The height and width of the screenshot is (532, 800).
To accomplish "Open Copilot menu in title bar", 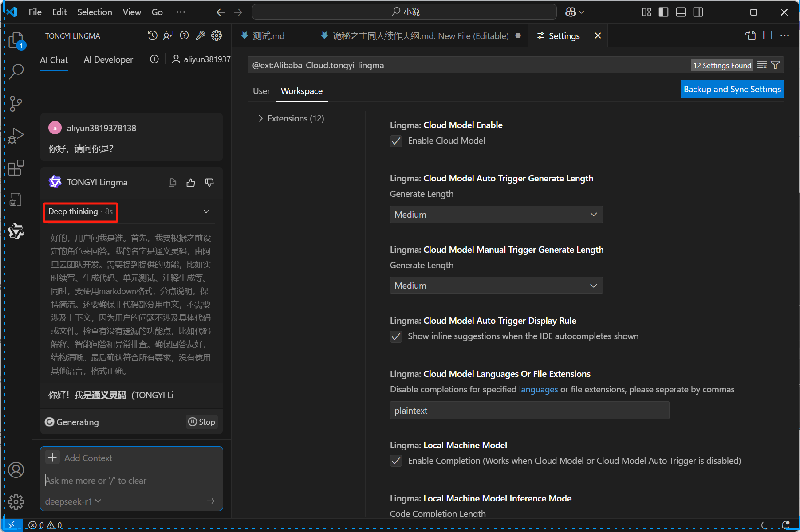I will (x=575, y=12).
